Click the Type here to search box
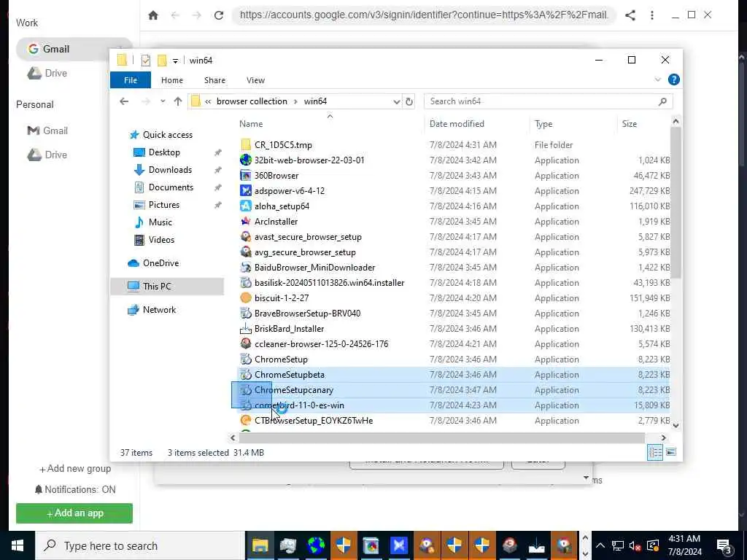747x560 pixels. click(140, 545)
